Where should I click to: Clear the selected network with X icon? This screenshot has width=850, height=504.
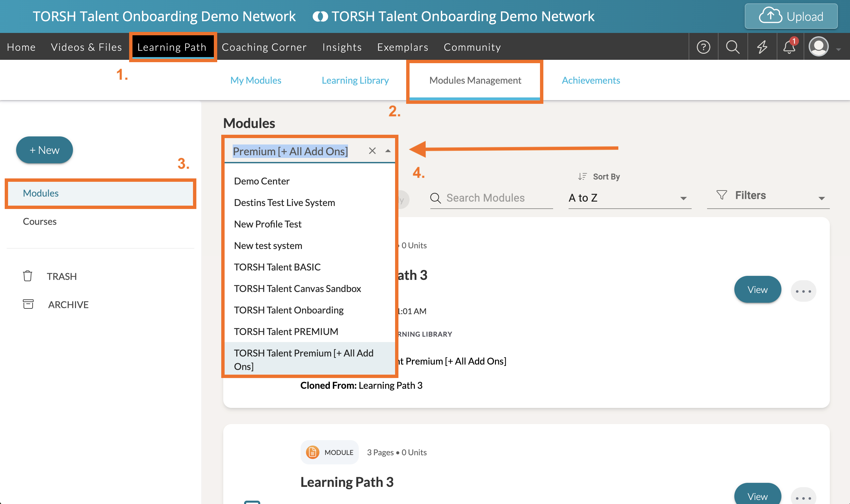[372, 151]
